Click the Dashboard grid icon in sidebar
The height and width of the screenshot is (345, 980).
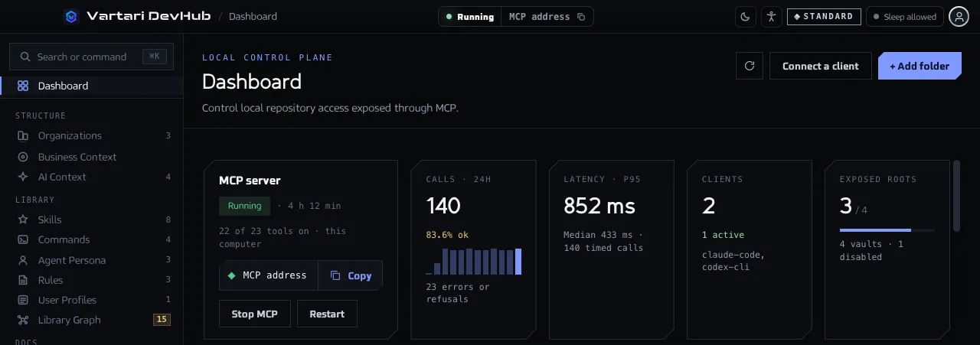pos(23,86)
